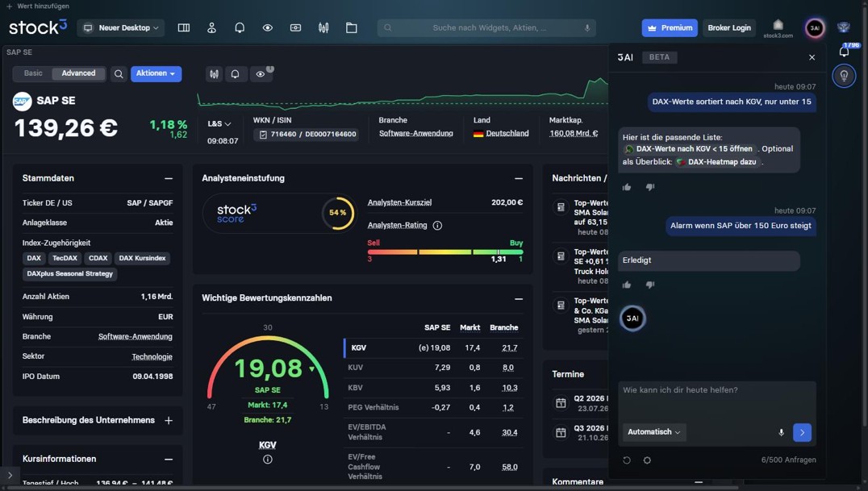Click info icon below KGV gauge

point(267,459)
